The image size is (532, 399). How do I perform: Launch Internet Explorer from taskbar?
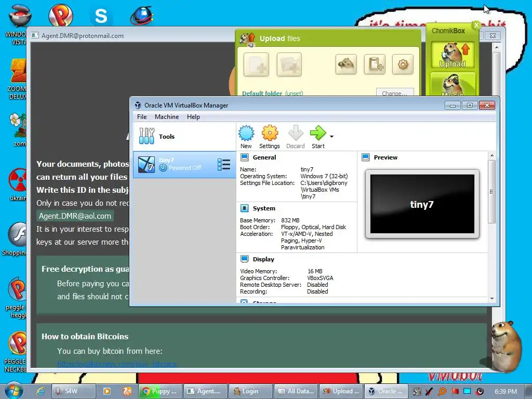[x=41, y=391]
